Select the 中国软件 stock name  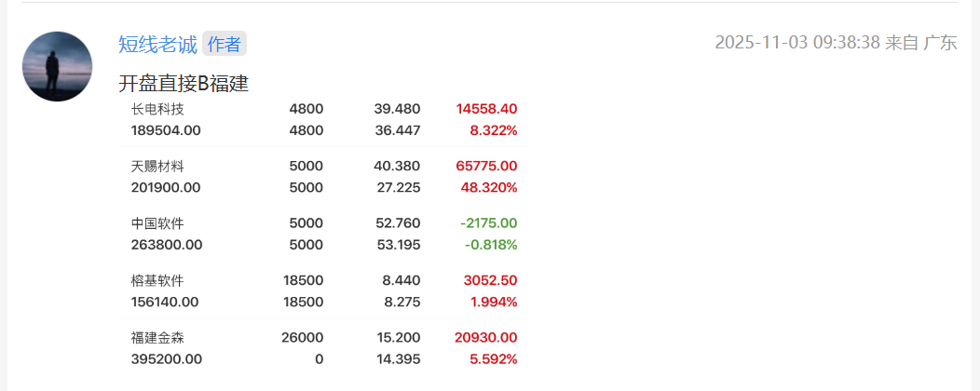coord(157,223)
